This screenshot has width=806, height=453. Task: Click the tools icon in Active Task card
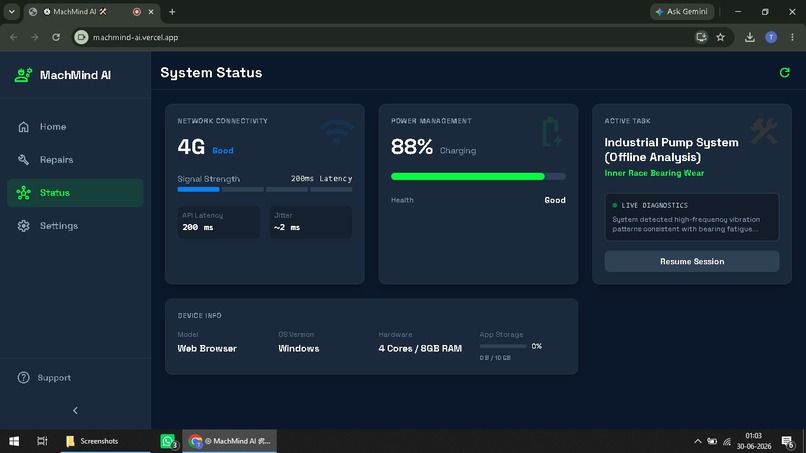coord(763,131)
